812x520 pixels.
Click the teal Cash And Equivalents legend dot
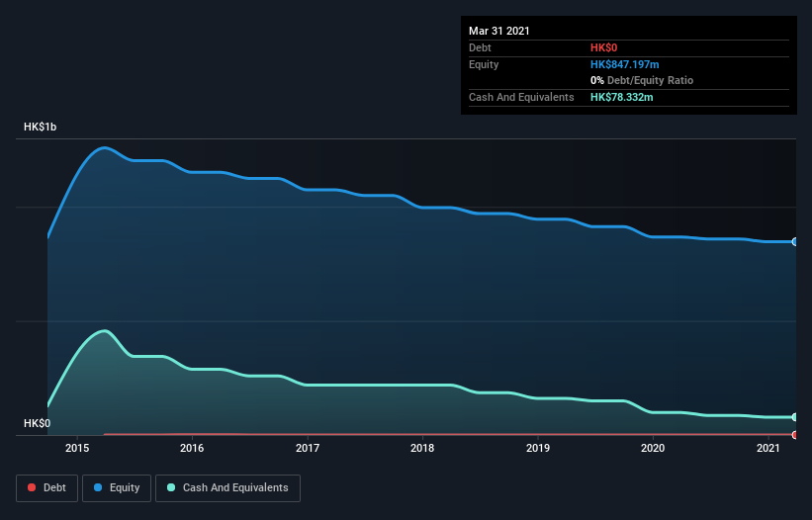tap(171, 487)
